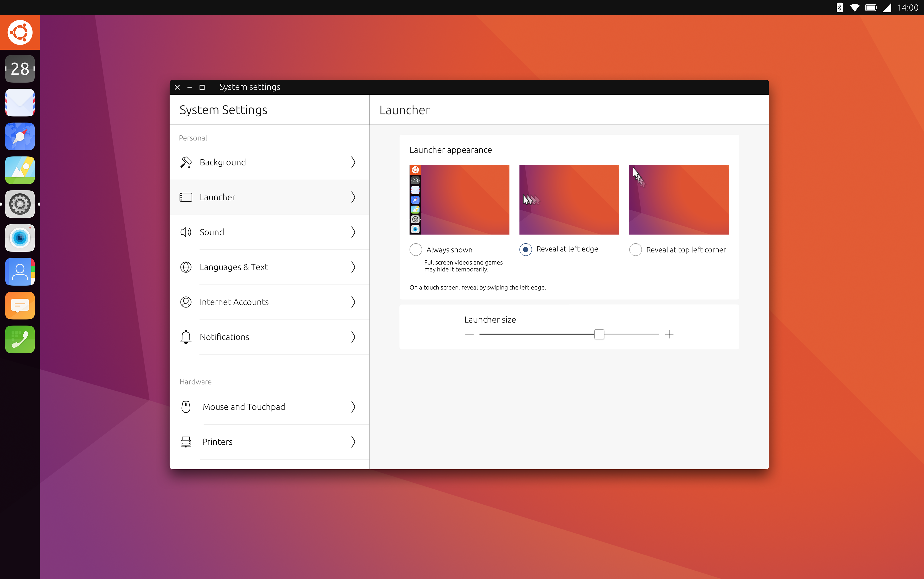Viewport: 924px width, 579px height.
Task: Click the Languages globe icon
Action: 186,267
